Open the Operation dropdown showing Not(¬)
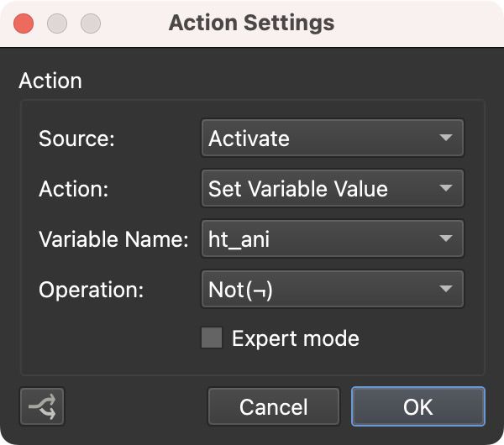The image size is (504, 445). point(332,291)
